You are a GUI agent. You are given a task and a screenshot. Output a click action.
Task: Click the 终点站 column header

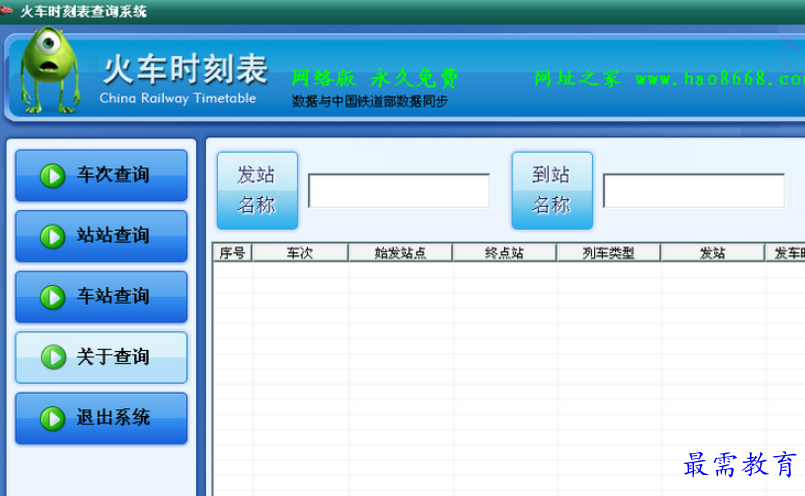pos(505,253)
